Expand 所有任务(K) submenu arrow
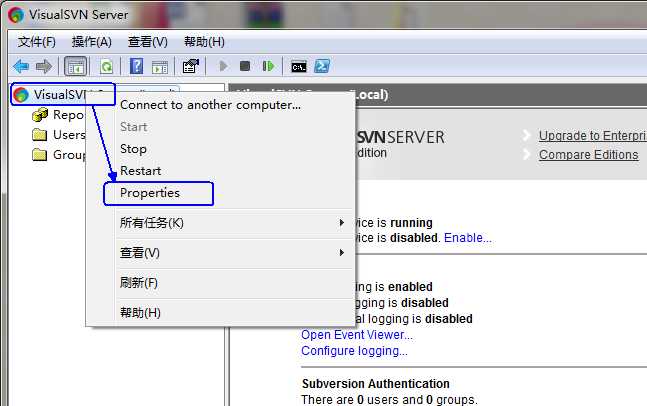The width and height of the screenshot is (647, 406). click(342, 223)
